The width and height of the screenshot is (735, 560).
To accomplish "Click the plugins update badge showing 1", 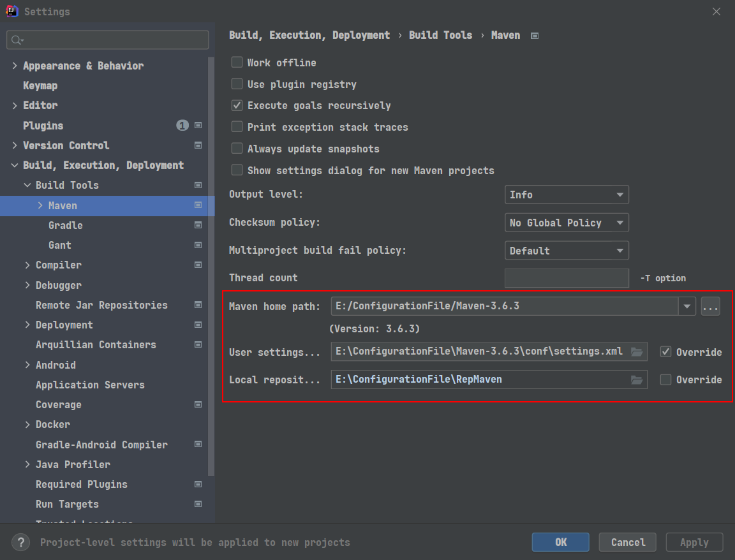I will [x=182, y=125].
